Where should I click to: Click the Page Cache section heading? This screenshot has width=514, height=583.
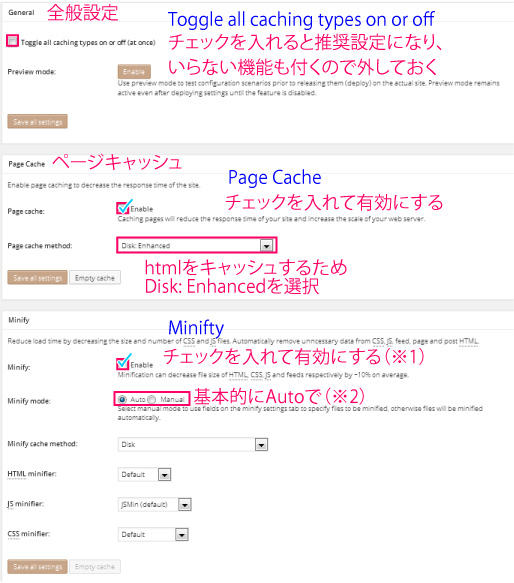[26, 164]
